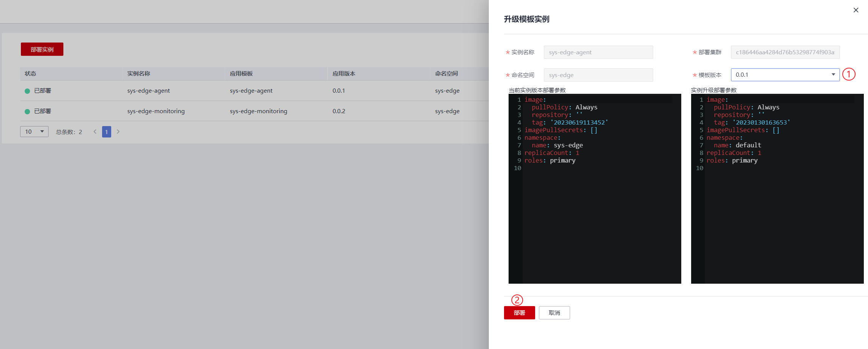Click the green status dot for sys-edge-agent
The image size is (868, 349).
27,91
